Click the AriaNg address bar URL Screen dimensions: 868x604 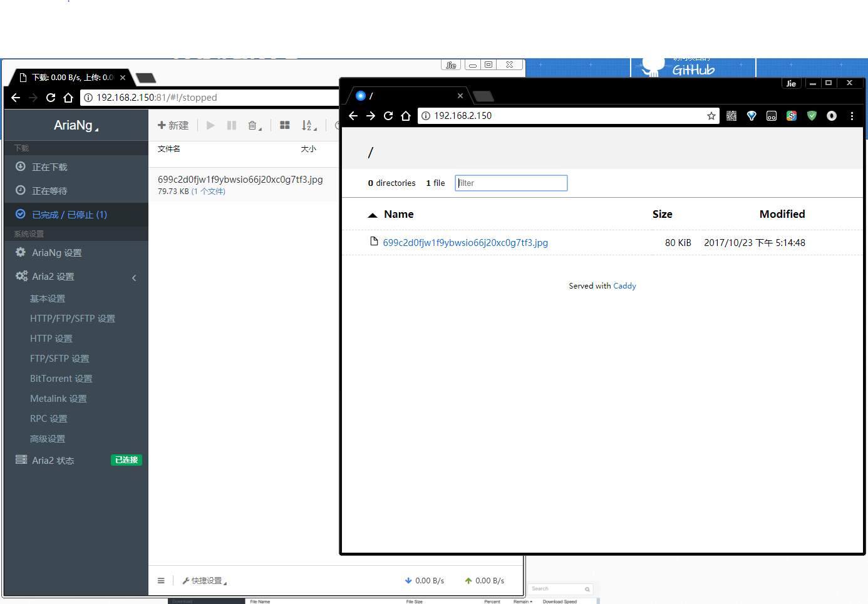tap(157, 98)
